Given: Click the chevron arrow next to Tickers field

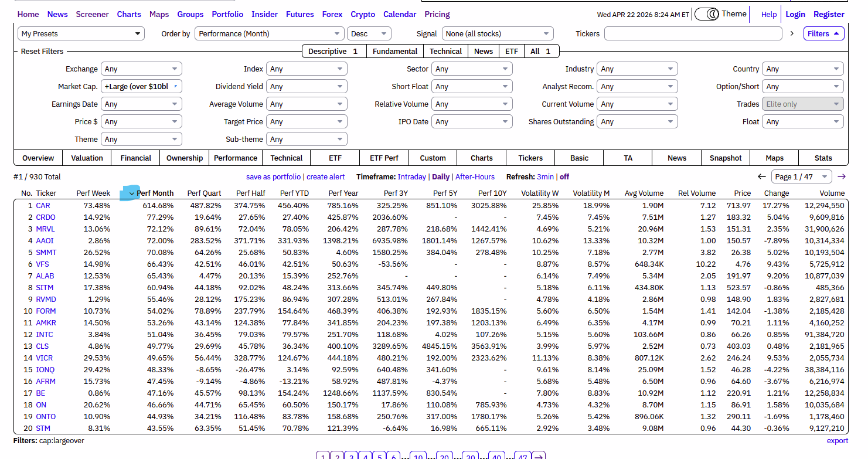Looking at the screenshot, I should (x=792, y=33).
